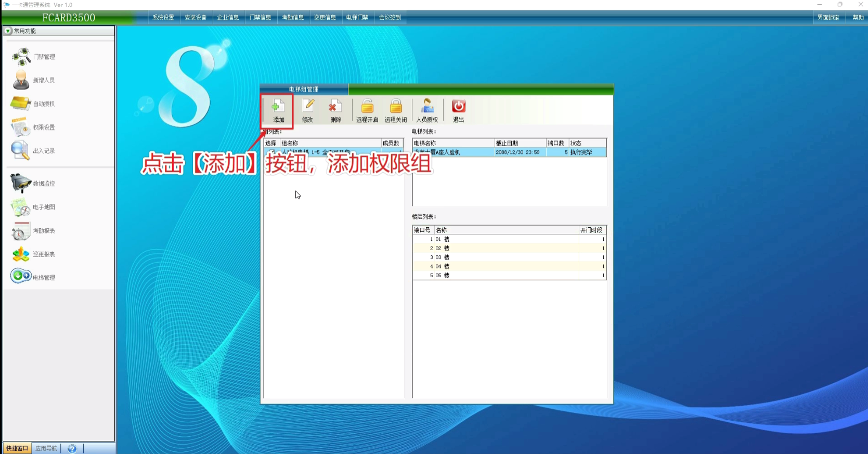Open 巡更报表 sidebar icon

21,254
